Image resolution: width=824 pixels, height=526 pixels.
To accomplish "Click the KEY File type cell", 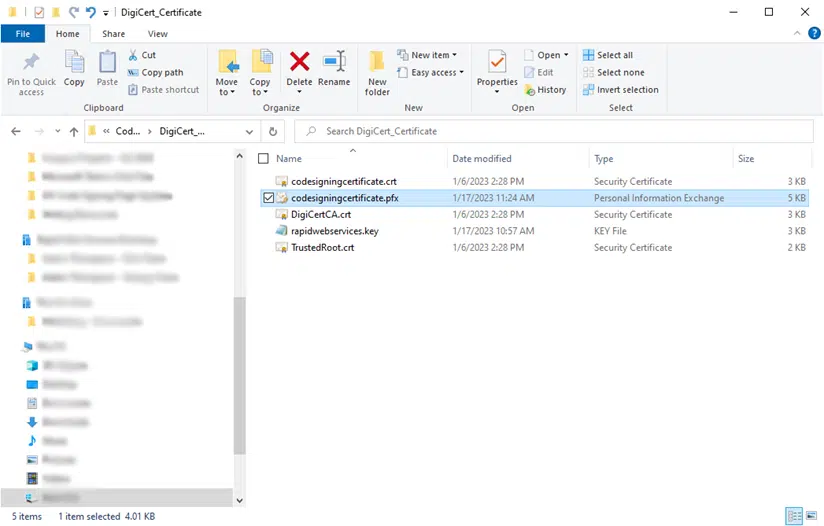I will point(610,231).
